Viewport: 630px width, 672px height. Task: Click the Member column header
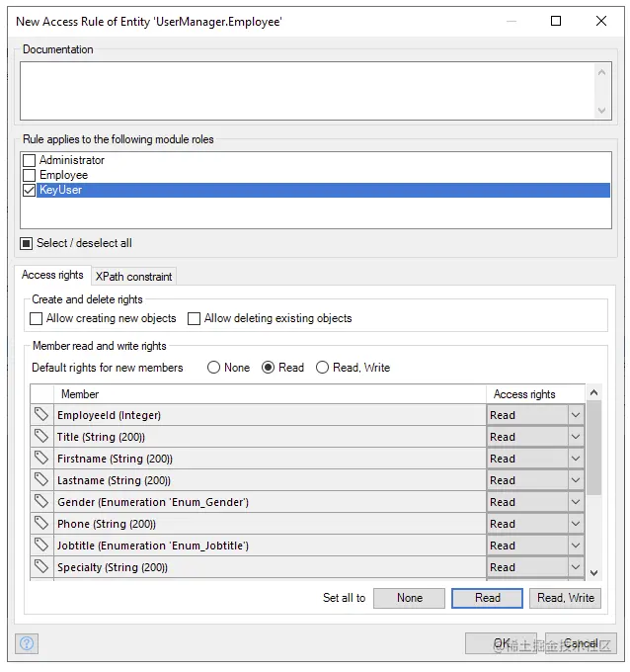(x=270, y=394)
